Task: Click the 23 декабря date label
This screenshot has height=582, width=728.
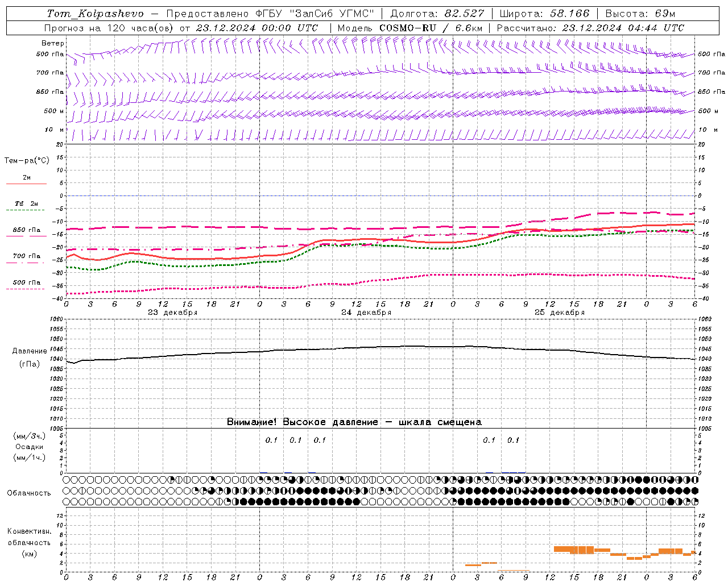Action: (x=172, y=313)
